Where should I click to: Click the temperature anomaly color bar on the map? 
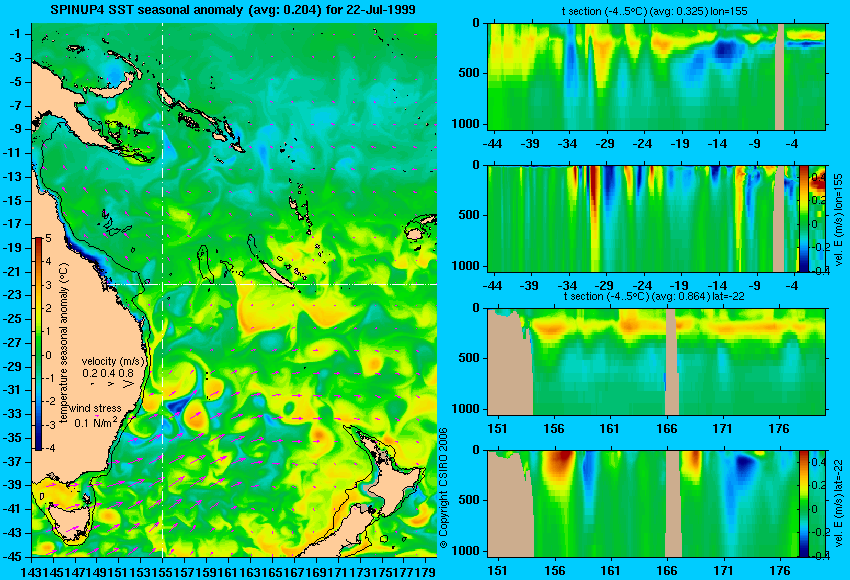(x=39, y=344)
